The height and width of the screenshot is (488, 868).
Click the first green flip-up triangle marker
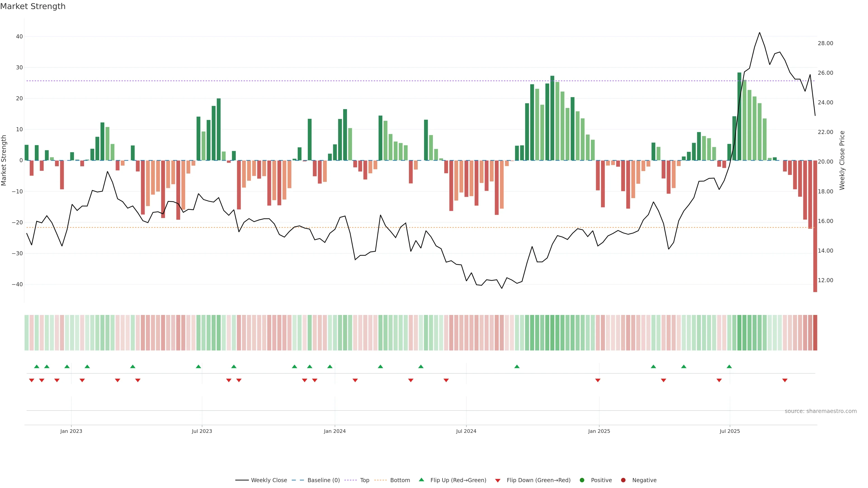[37, 366]
